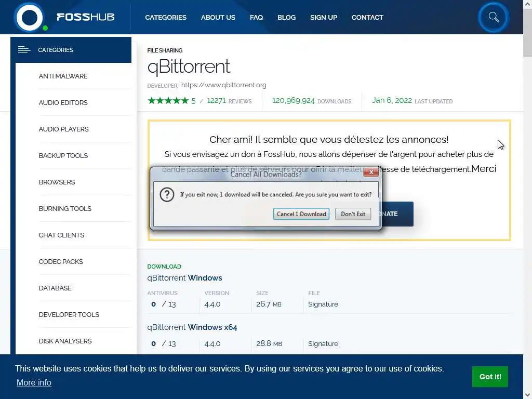This screenshot has height=399, width=532.
Task: Select BROWSERS category
Action: (x=57, y=182)
